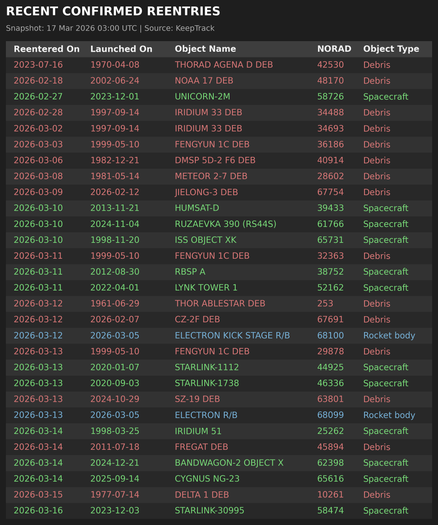The image size is (438, 525).
Task: Select the 'Object Type' column header
Action: [391, 49]
